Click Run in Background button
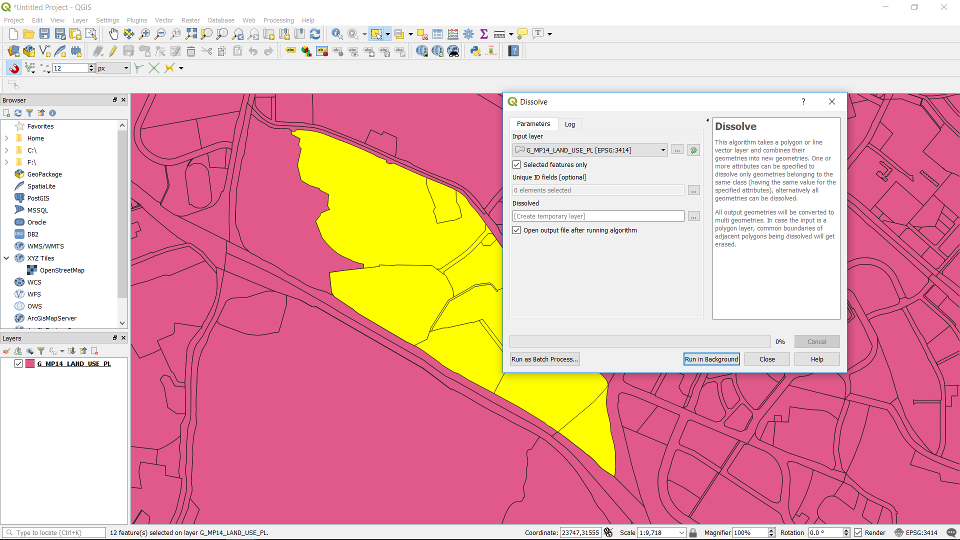960x540 pixels. coord(711,359)
